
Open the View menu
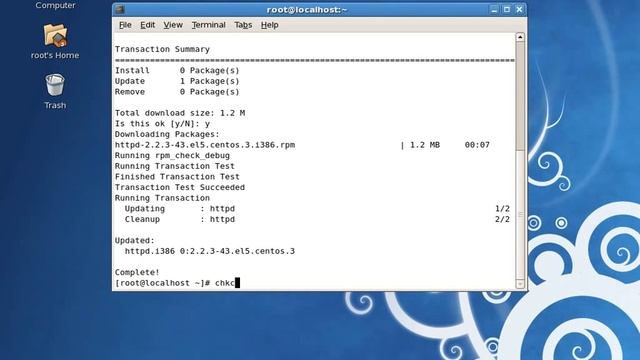point(173,25)
